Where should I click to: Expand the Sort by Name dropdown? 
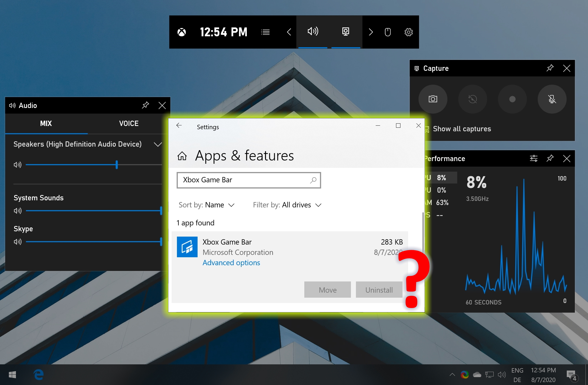pos(219,204)
